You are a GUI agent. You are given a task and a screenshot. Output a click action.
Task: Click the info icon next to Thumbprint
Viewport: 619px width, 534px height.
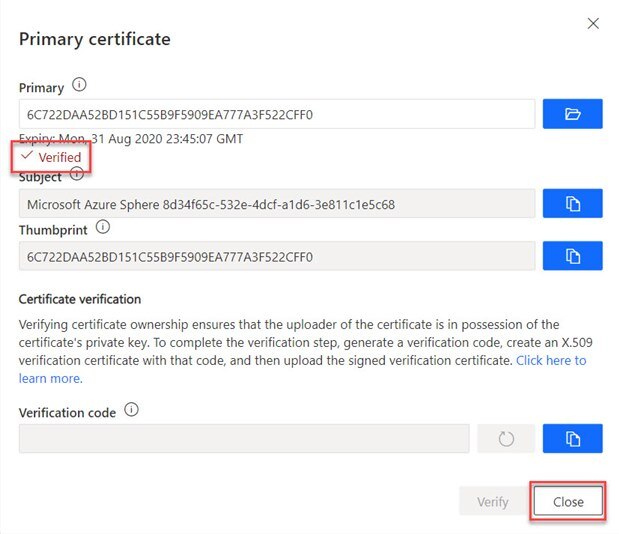pyautogui.click(x=102, y=228)
